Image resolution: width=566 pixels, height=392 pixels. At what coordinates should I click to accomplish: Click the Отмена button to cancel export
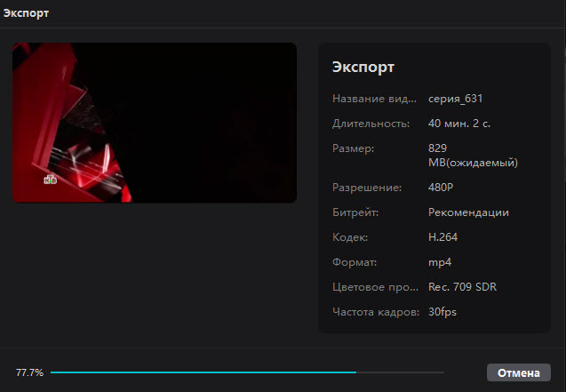click(x=518, y=372)
